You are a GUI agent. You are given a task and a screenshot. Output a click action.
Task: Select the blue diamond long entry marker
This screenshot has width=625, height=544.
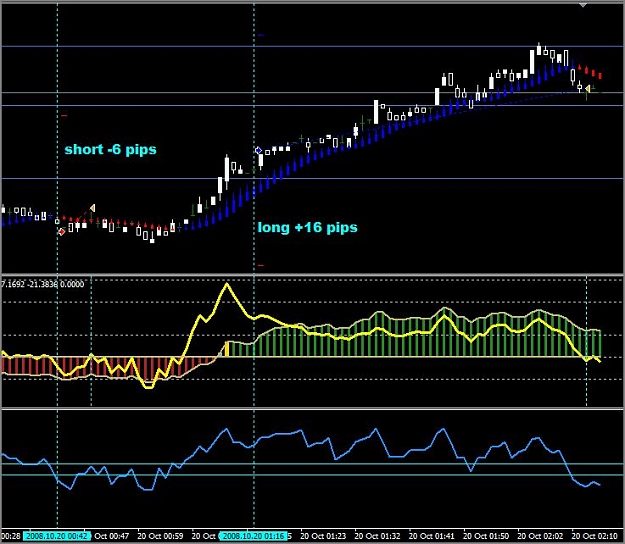pyautogui.click(x=258, y=150)
